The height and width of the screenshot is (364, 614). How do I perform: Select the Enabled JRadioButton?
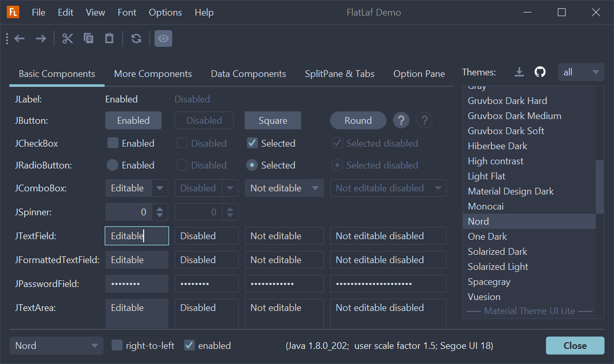click(x=112, y=165)
